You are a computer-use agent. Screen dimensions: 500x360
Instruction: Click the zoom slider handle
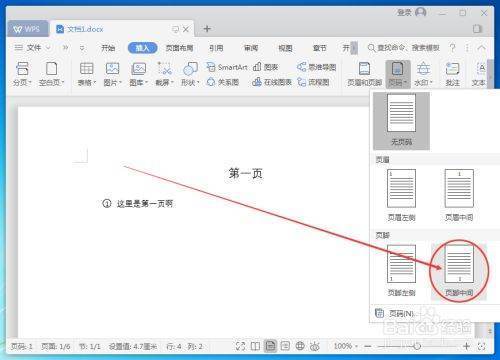417,346
